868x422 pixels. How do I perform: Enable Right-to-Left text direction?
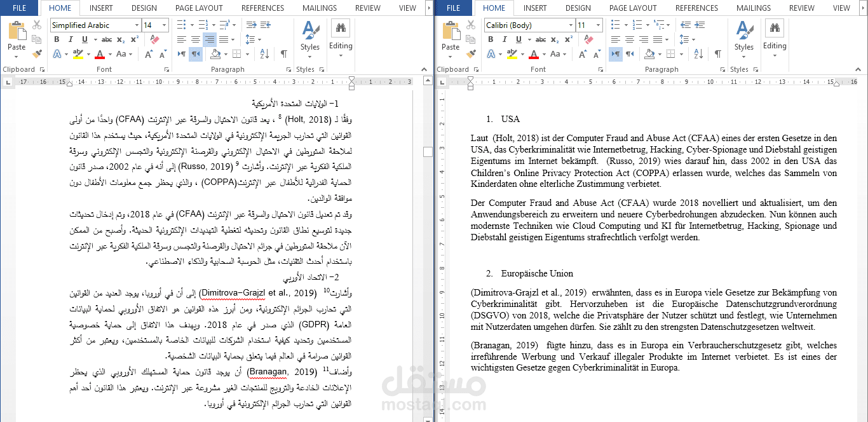point(196,53)
